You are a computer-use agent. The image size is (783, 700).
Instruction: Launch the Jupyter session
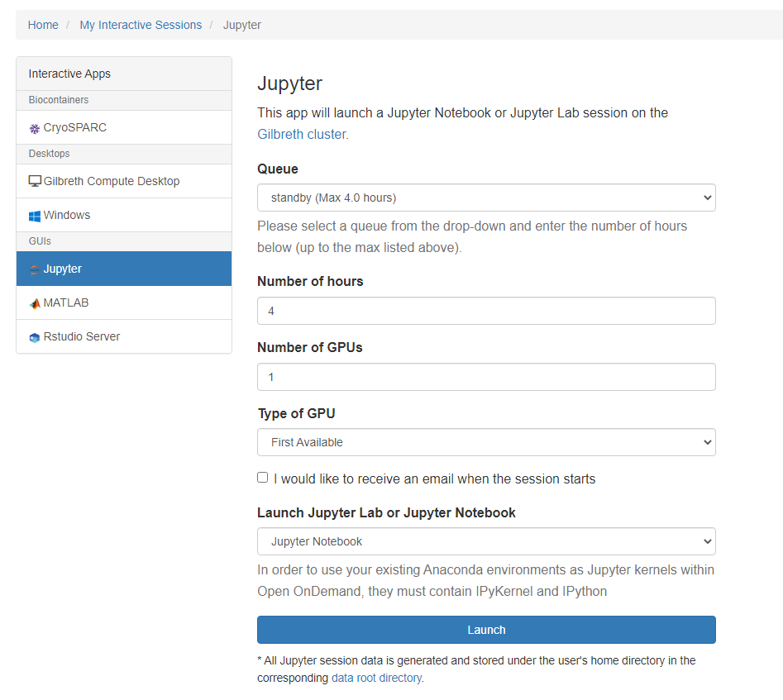pos(486,630)
